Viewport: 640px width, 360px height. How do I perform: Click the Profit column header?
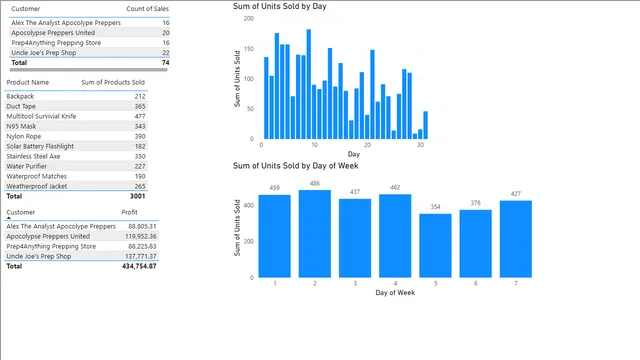(x=129, y=212)
